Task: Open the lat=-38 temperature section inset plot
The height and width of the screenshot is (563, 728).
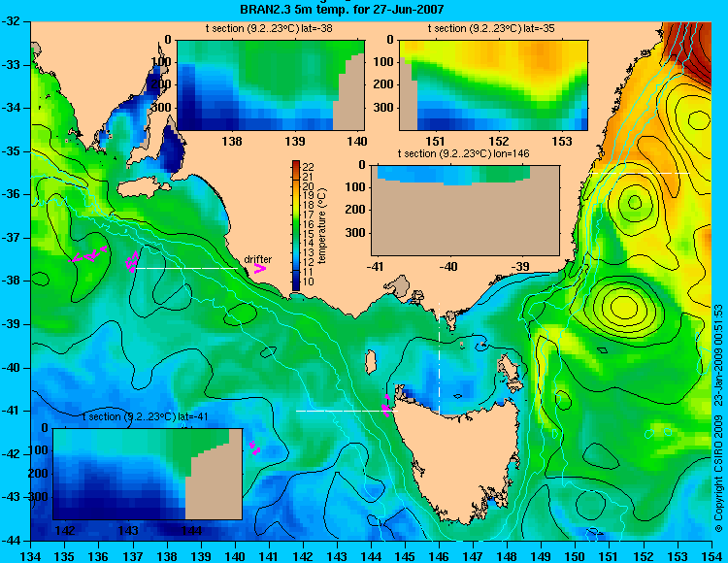Action: (271, 85)
